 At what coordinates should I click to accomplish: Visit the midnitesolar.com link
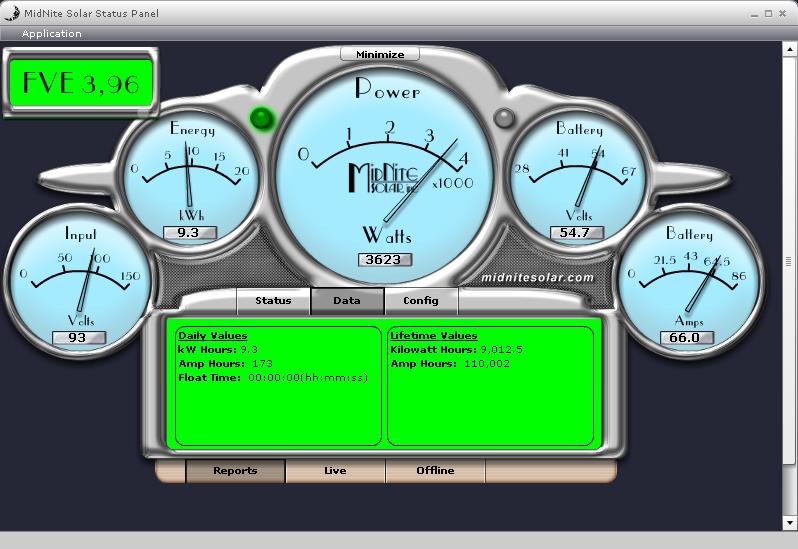[x=537, y=278]
